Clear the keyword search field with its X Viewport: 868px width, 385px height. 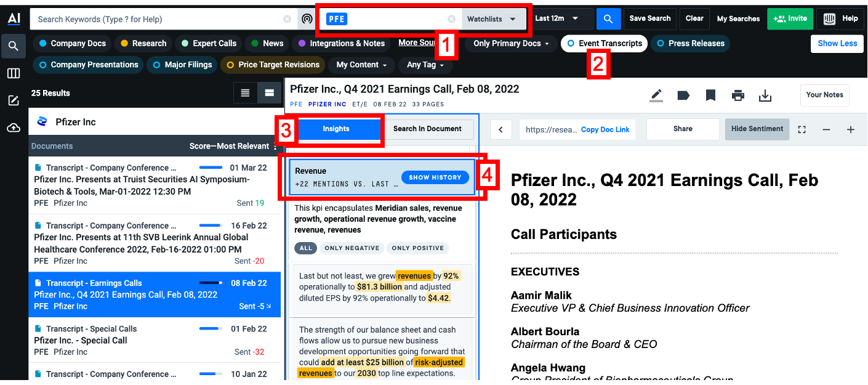(x=287, y=19)
